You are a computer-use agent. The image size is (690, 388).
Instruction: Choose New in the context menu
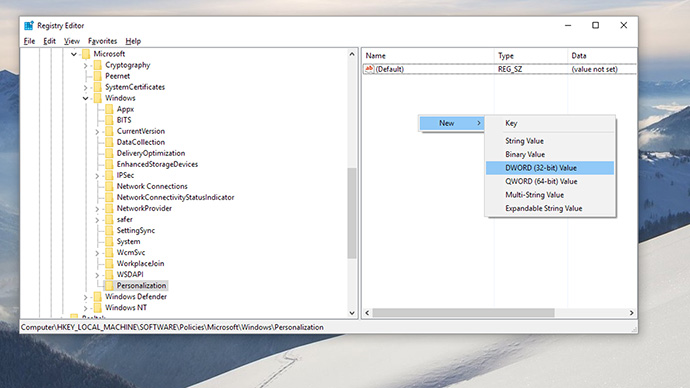pyautogui.click(x=452, y=123)
